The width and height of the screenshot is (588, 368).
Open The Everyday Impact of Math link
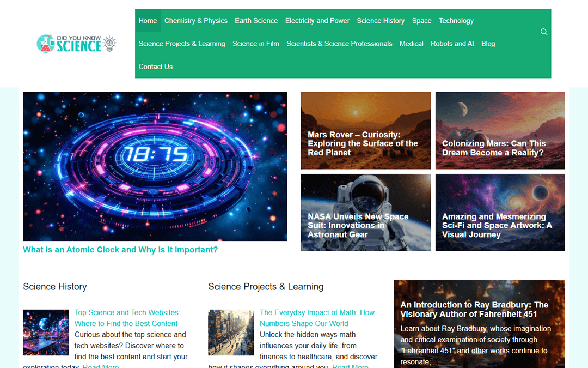(317, 318)
